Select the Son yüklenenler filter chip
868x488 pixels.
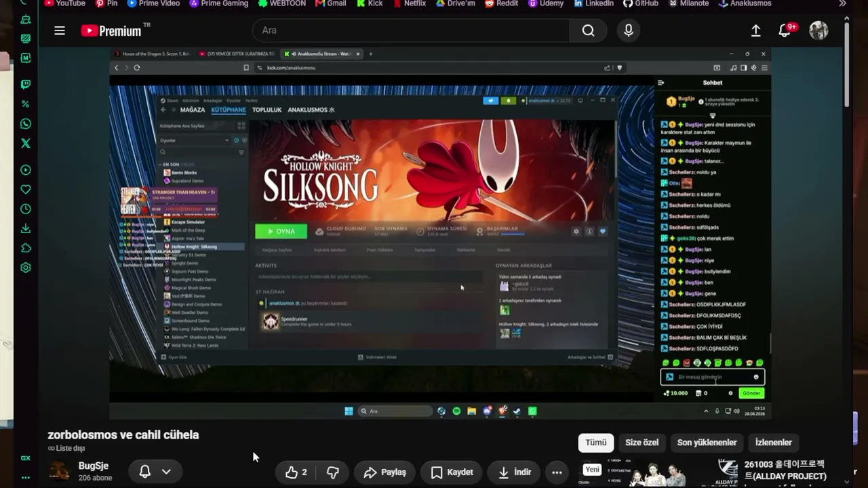707,443
